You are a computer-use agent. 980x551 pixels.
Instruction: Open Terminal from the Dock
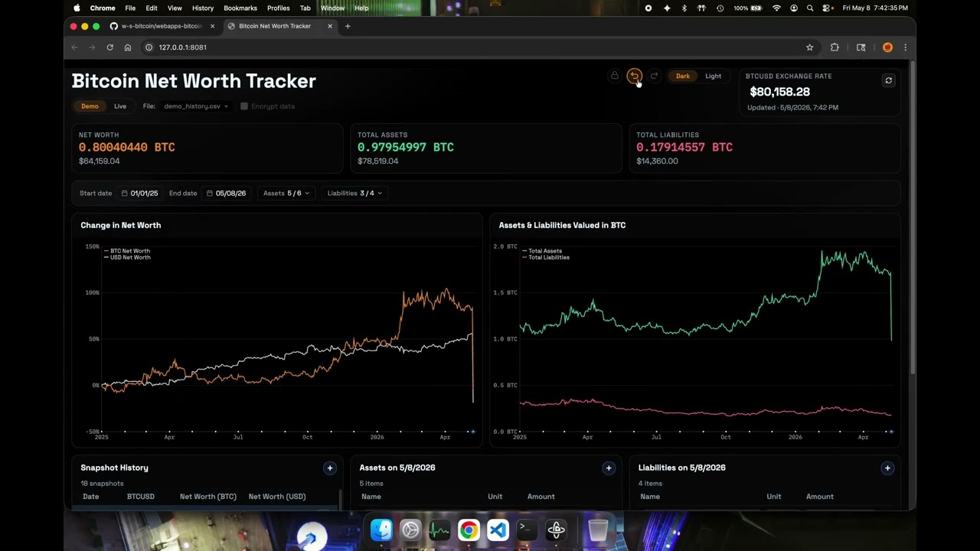(527, 530)
